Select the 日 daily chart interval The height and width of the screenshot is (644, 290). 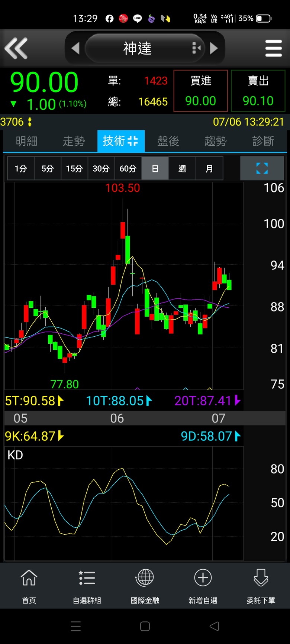point(155,169)
